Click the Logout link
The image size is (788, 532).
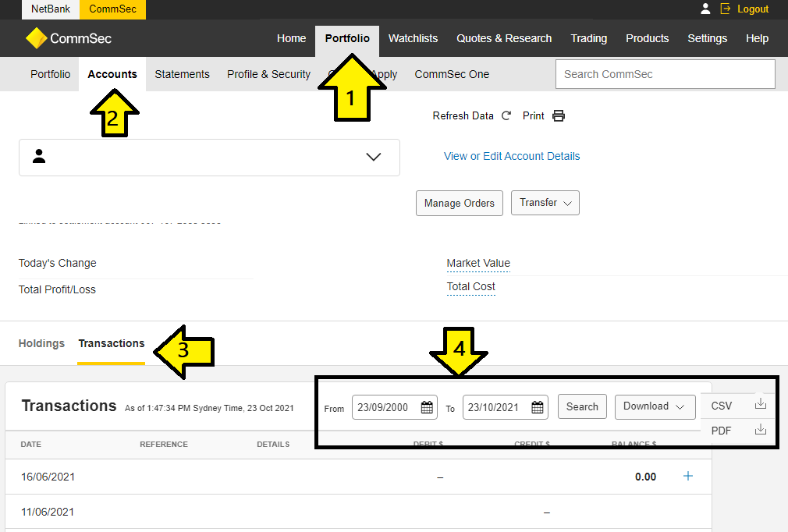[752, 9]
